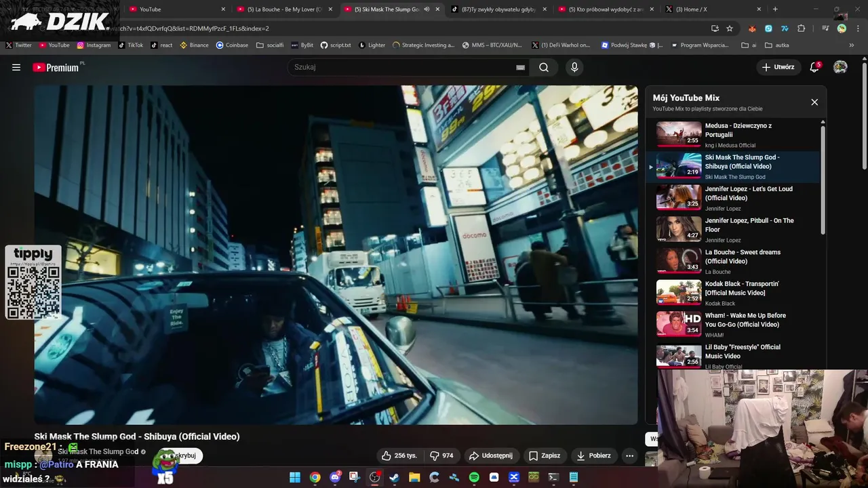The image size is (868, 488).
Task: Open the account avatar menu
Action: [x=840, y=67]
